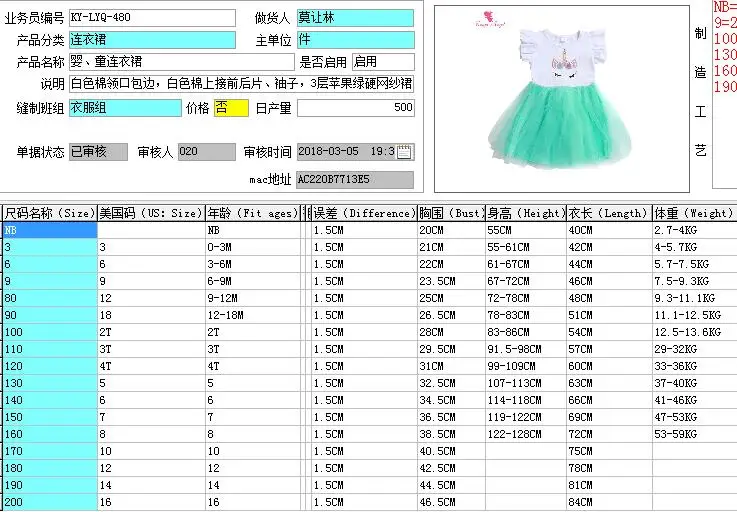Click bust cell 46.5CM
The width and height of the screenshot is (737, 512).
pos(451,502)
